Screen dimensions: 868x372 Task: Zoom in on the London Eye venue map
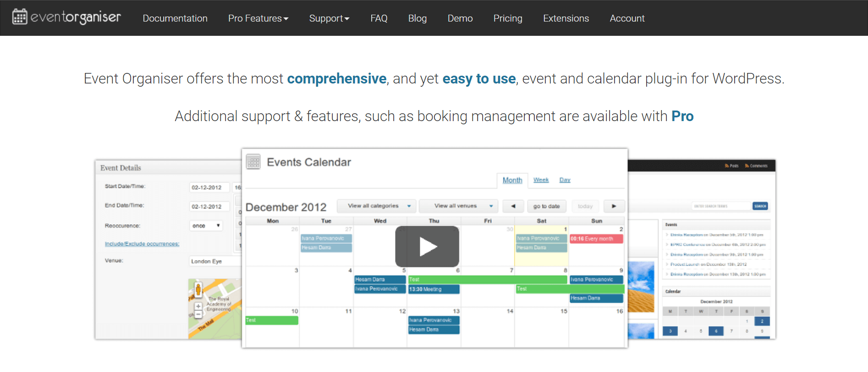[198, 307]
